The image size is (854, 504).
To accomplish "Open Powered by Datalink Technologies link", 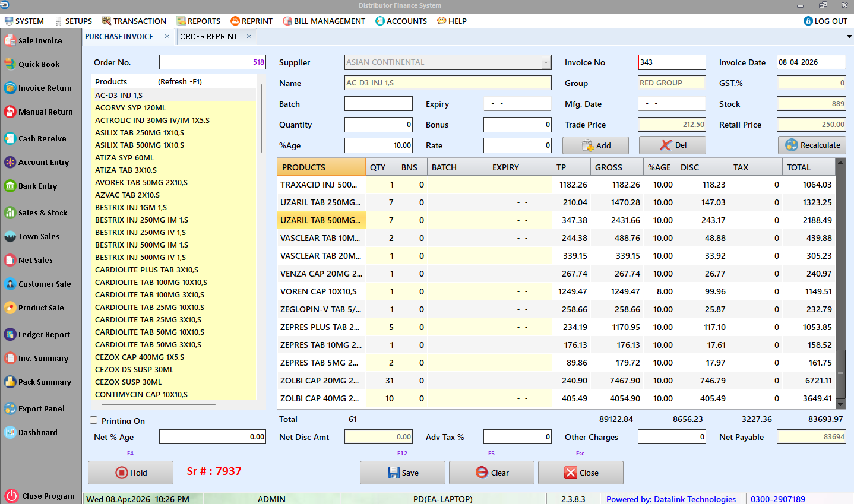I will point(671,499).
